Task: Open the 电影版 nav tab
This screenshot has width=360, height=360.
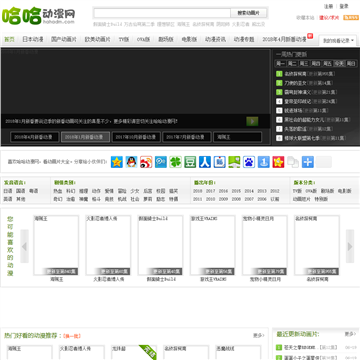Action: tap(189, 39)
